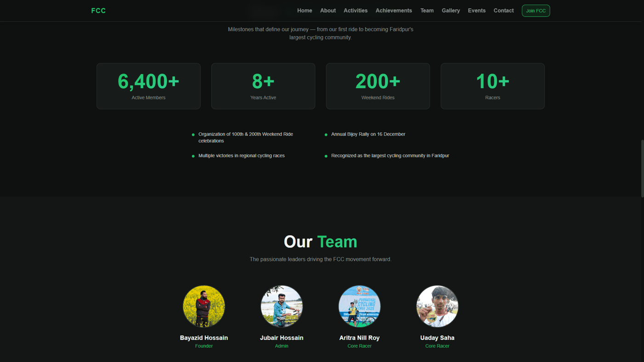Screen dimensions: 644x362
Task: Visit the Events nav link
Action: (x=477, y=11)
